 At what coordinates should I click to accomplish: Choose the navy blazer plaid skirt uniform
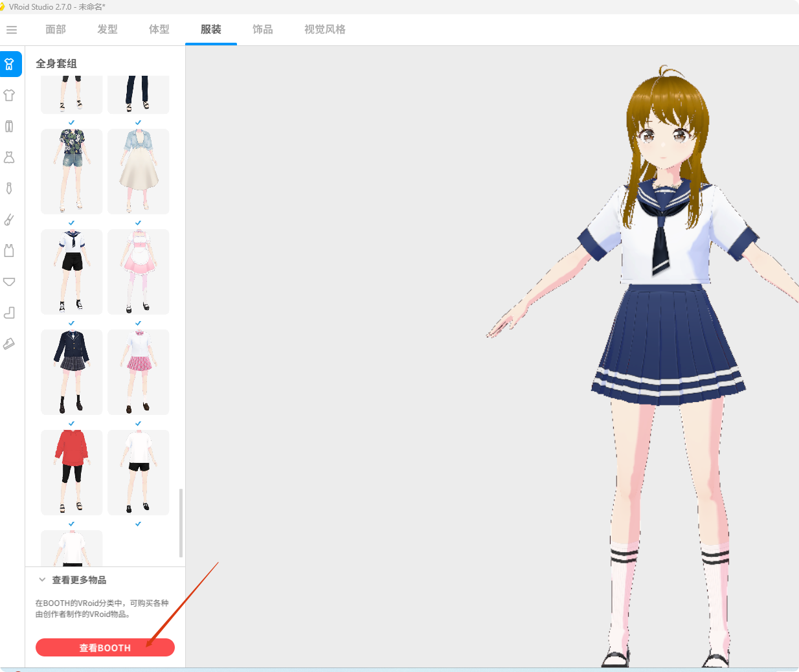pos(72,372)
